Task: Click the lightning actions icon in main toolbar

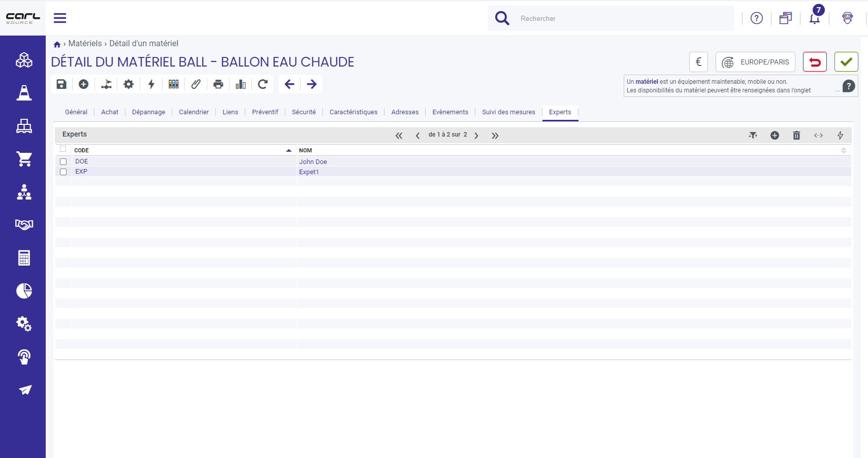Action: [x=151, y=84]
